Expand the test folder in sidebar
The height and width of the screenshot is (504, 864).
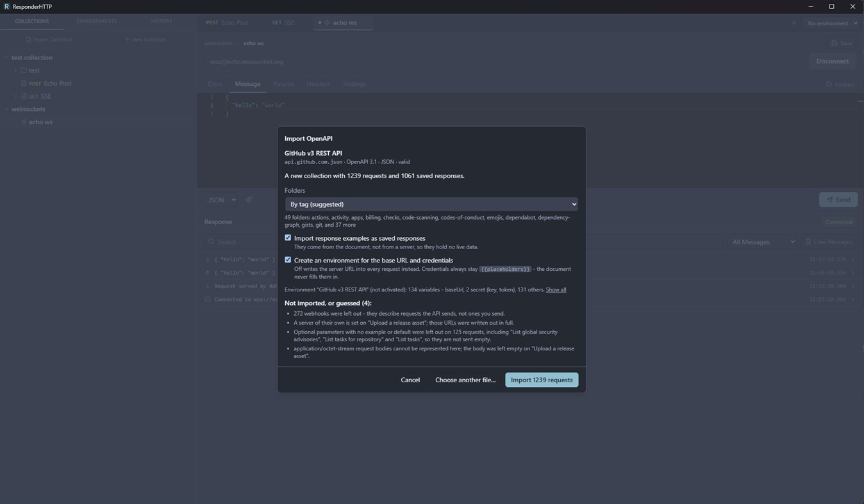tap(15, 70)
